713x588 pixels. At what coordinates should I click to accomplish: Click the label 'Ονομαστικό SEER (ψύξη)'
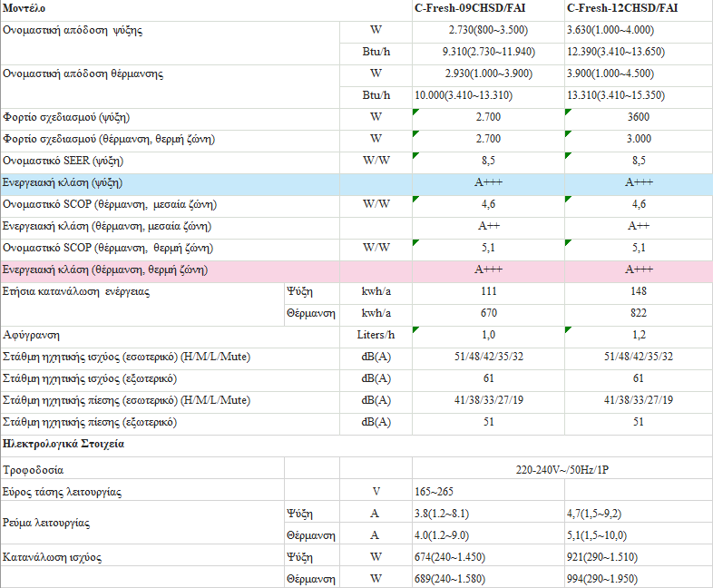click(63, 161)
